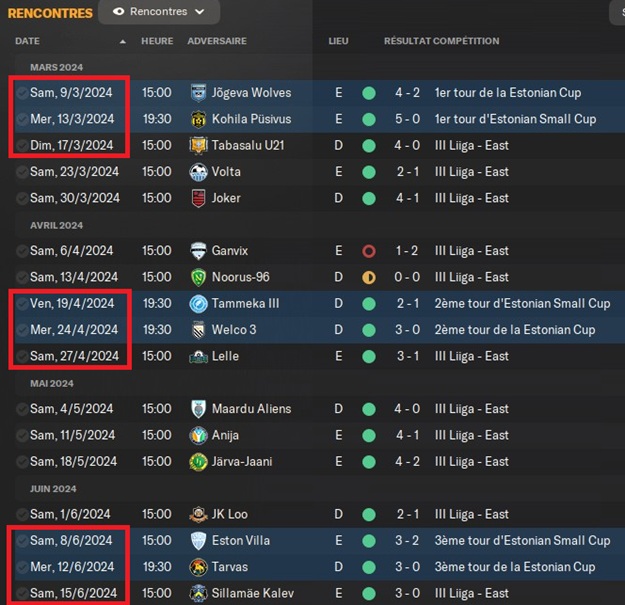Click the Noorus-96 green shield crest
The height and width of the screenshot is (605, 625).
coord(198,277)
